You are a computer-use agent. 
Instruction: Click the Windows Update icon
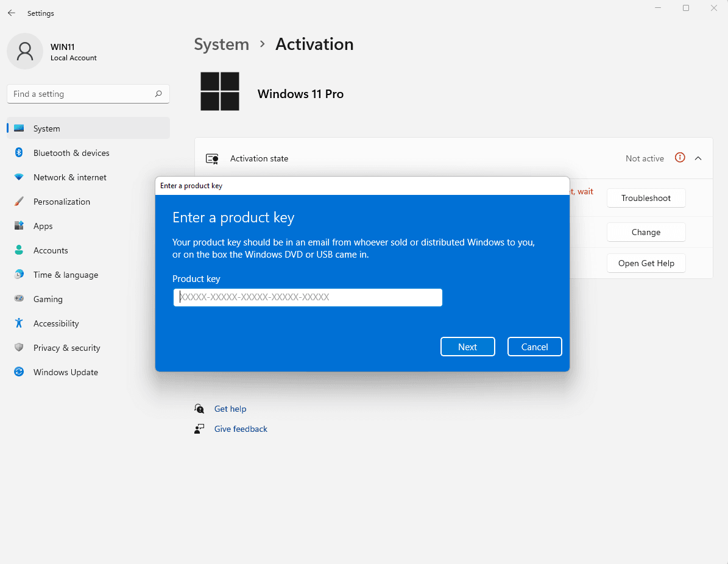[19, 372]
